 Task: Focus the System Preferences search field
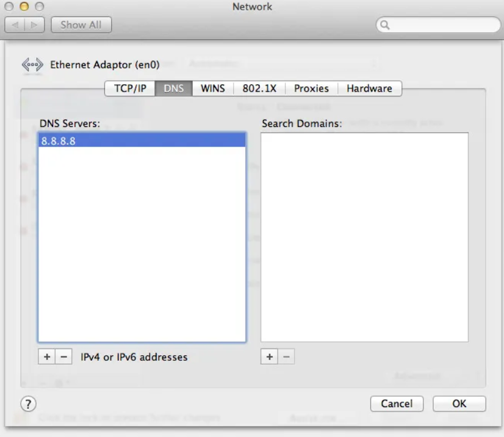tap(439, 25)
